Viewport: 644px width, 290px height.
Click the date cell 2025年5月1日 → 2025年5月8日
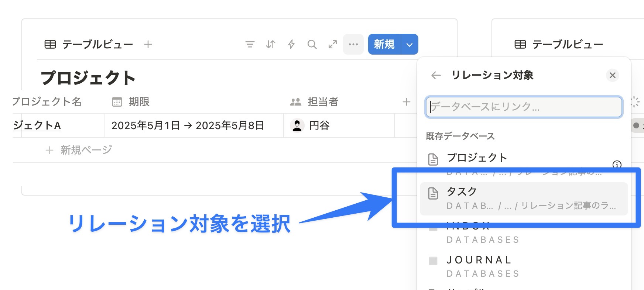tap(194, 125)
